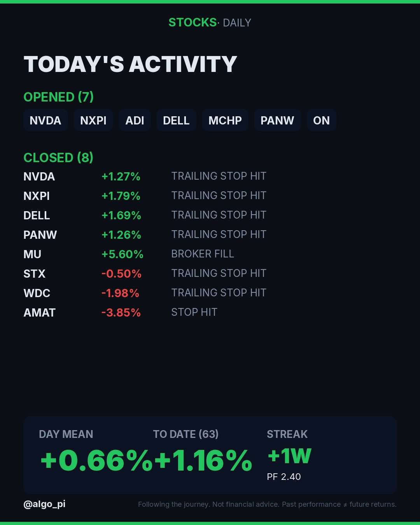The image size is (420, 525).
Task: Click the TO DATE +1.16% stat
Action: (203, 451)
